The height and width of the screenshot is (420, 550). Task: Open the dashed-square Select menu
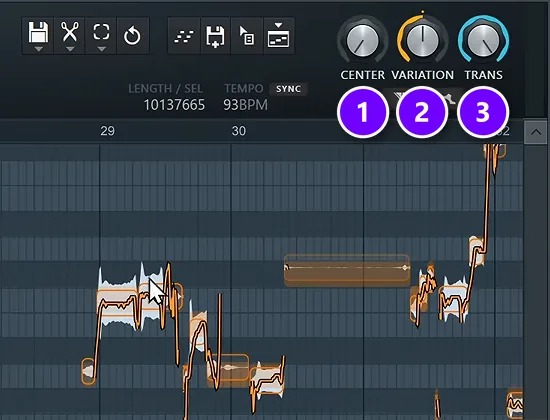[x=101, y=36]
